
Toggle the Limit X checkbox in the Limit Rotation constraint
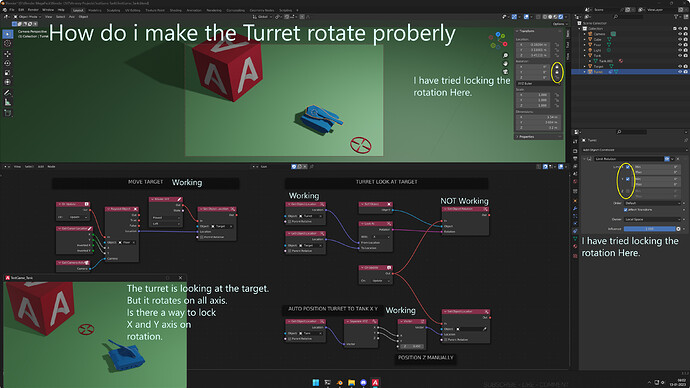coord(628,167)
